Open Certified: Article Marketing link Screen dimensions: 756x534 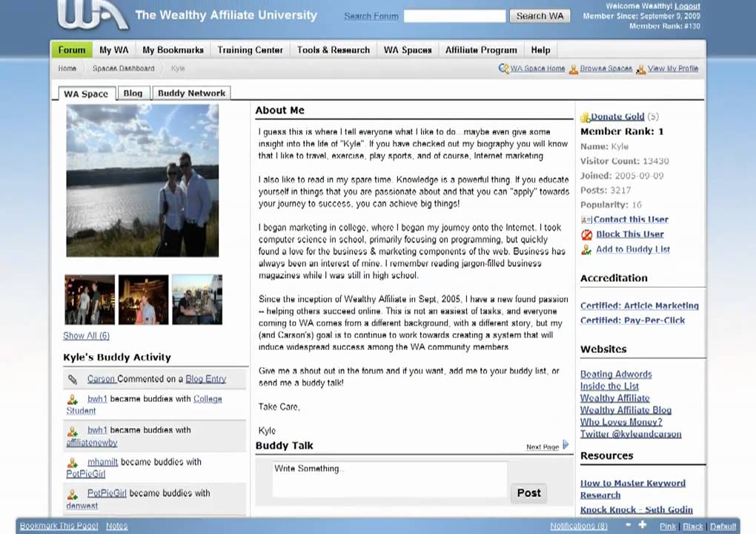click(640, 306)
